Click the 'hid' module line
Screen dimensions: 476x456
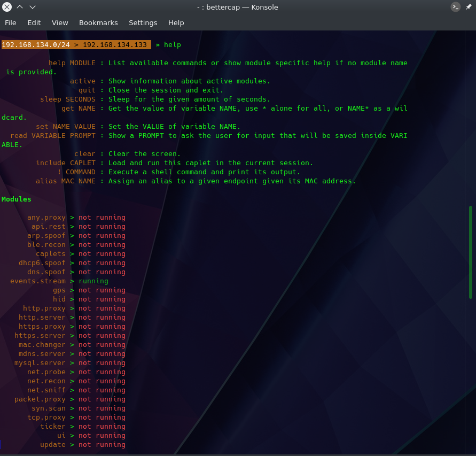(x=89, y=299)
